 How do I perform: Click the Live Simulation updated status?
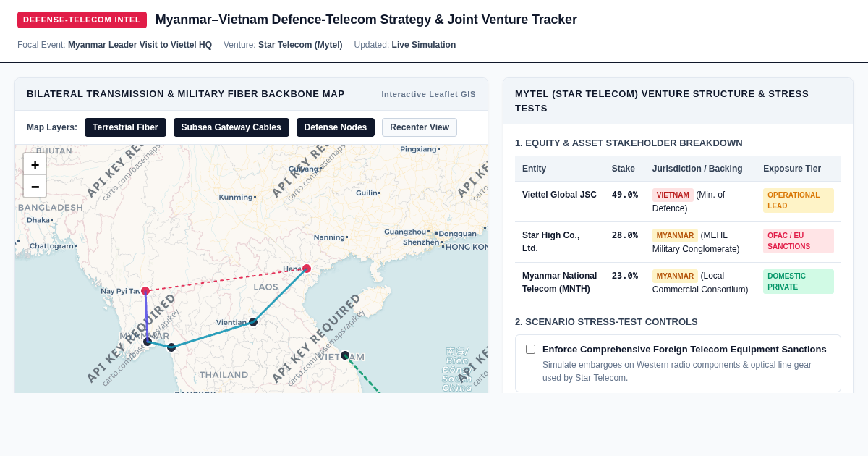coord(424,45)
